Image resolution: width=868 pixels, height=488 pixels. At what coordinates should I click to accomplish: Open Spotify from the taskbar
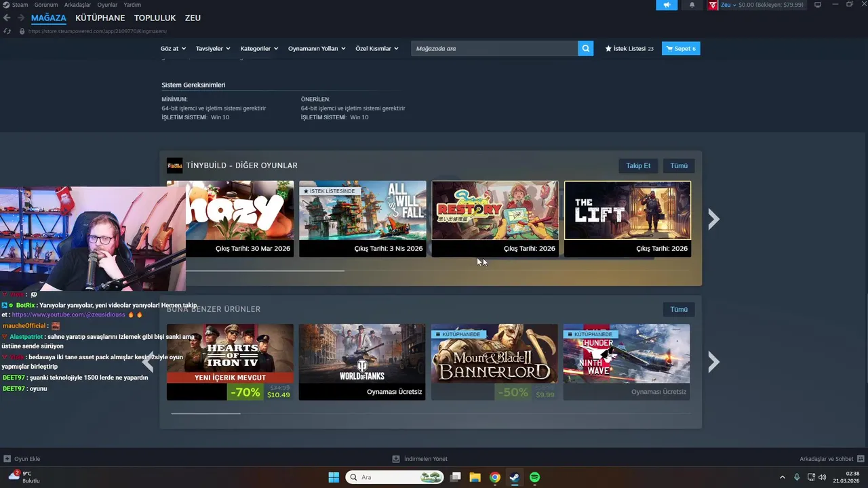click(x=534, y=477)
